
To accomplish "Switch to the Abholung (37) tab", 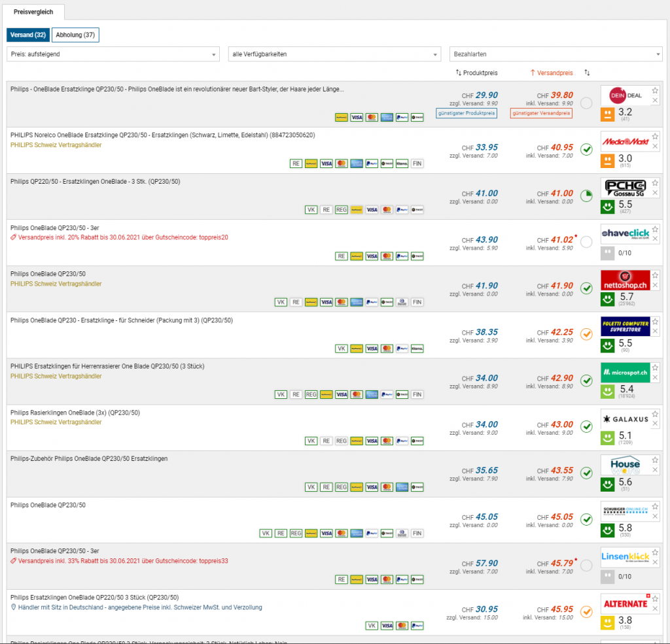I will (75, 35).
